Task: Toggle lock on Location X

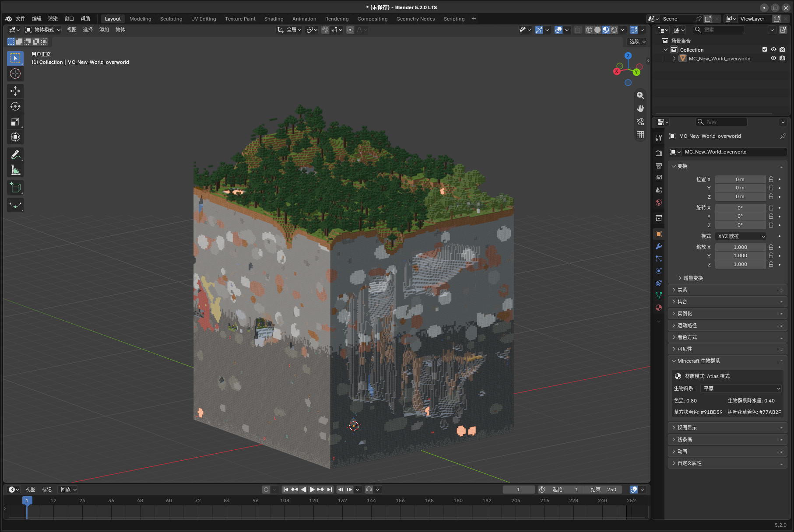Action: tap(771, 179)
